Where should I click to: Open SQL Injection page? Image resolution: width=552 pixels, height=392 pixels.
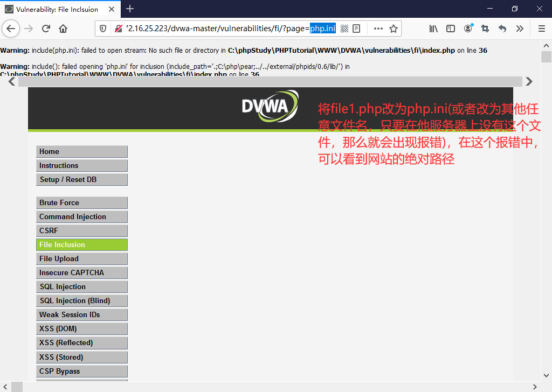pyautogui.click(x=82, y=287)
